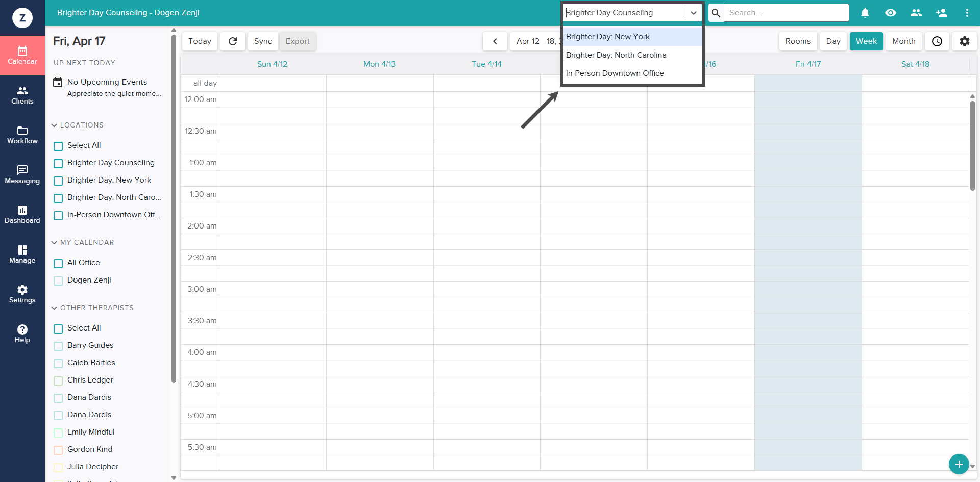
Task: Open the clients group icon in header
Action: [916, 13]
